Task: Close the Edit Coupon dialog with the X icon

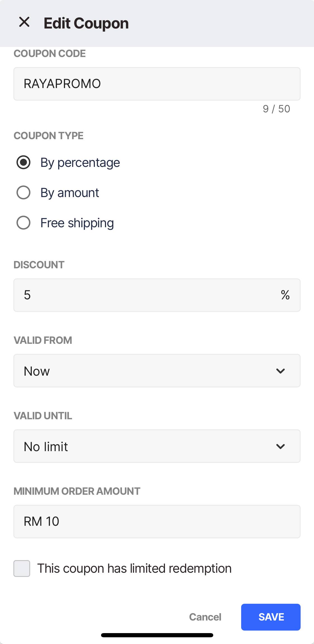Action: (x=24, y=22)
